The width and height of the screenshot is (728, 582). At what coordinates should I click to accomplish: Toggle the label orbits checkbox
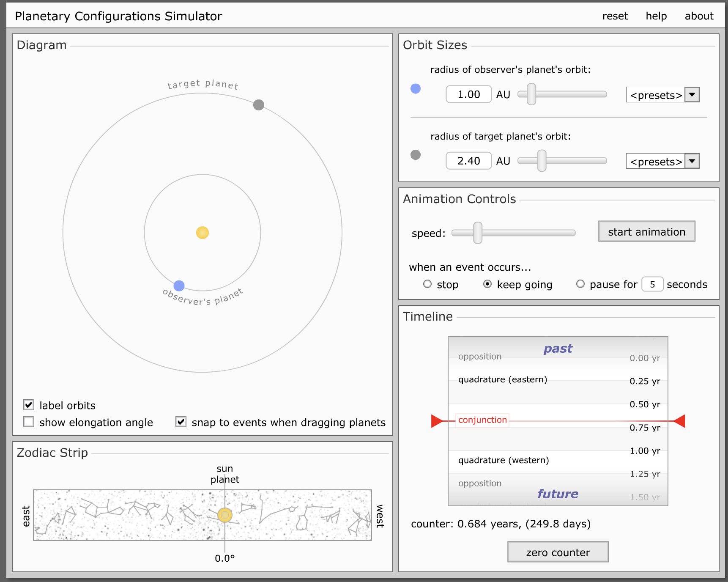pos(29,405)
